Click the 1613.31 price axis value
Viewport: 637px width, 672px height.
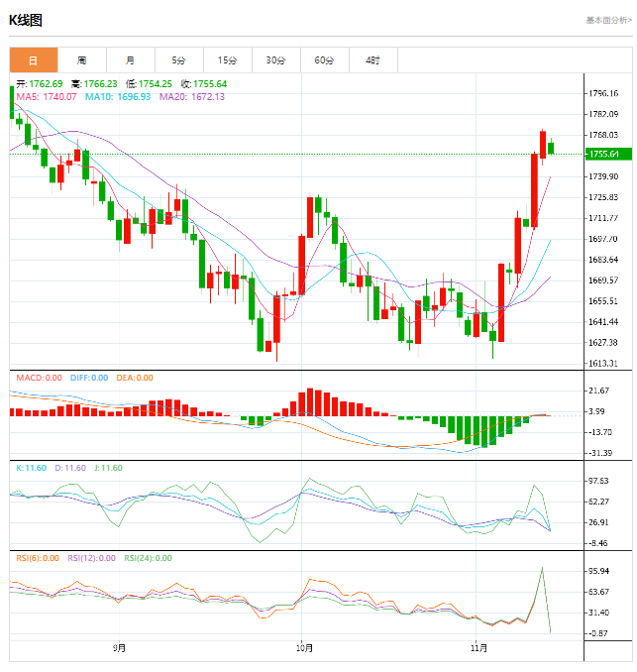pyautogui.click(x=603, y=364)
